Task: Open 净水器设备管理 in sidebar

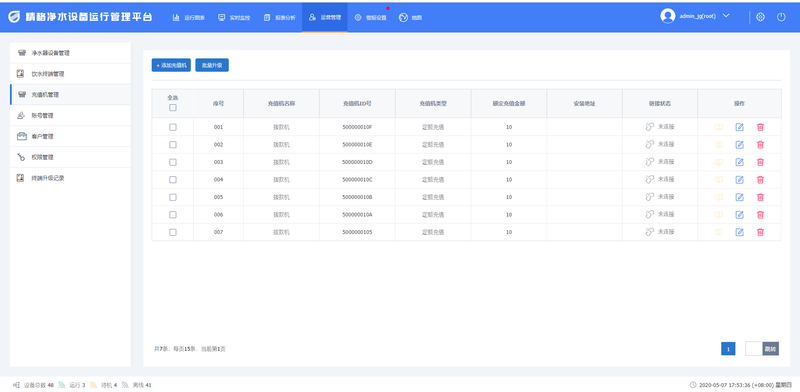Action: pyautogui.click(x=70, y=53)
